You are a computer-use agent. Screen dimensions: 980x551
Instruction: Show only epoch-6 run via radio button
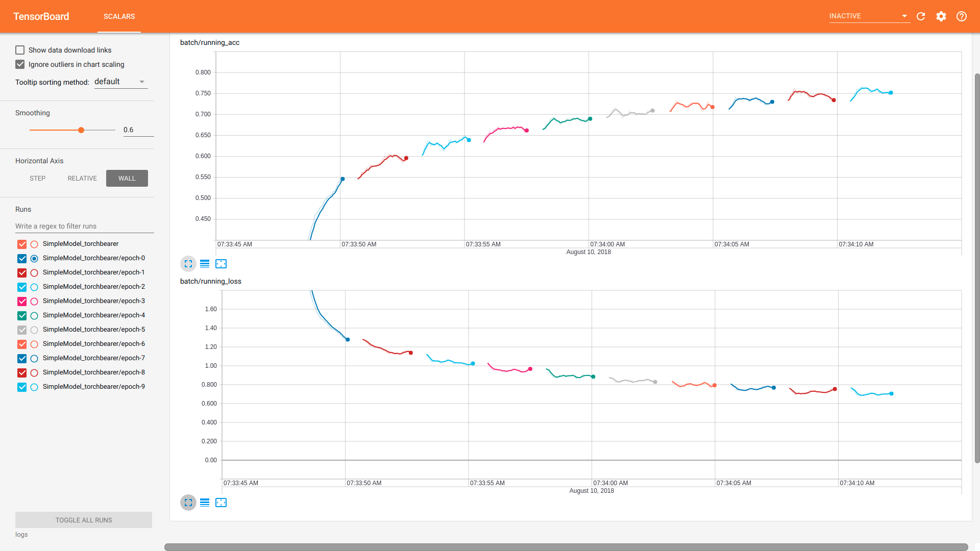[x=34, y=344]
